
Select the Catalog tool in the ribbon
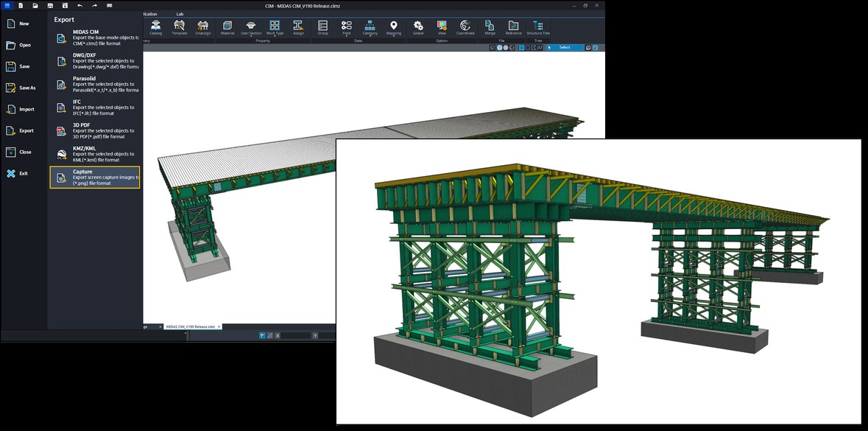(x=154, y=28)
